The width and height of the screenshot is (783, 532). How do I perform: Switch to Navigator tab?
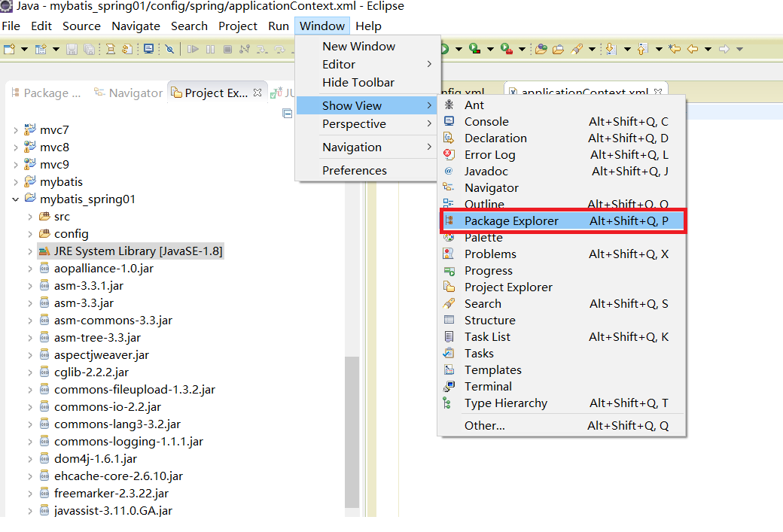(129, 93)
